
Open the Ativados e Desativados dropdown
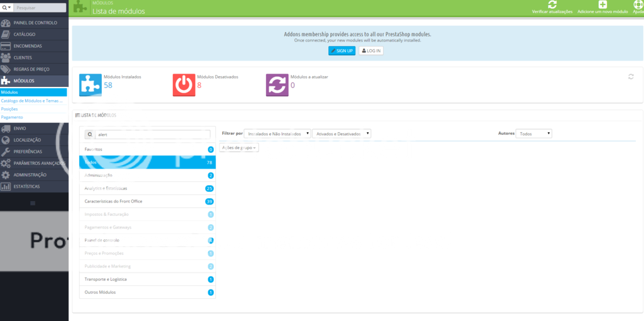pos(341,133)
